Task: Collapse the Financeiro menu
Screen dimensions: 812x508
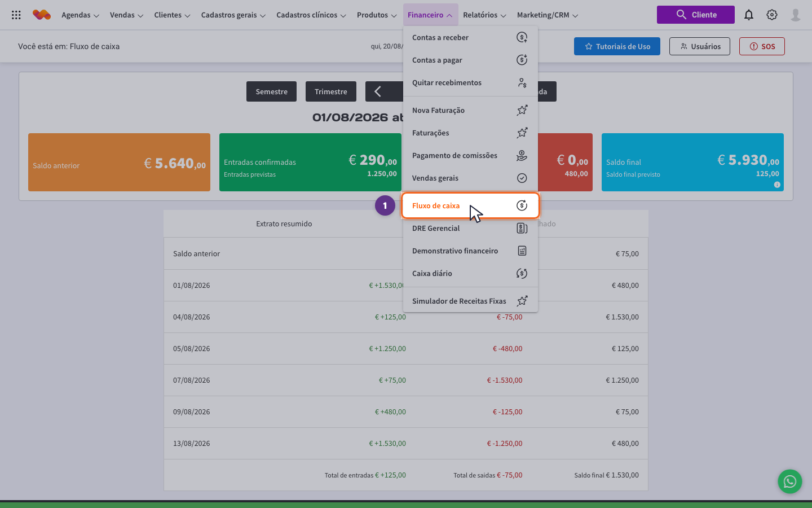Action: [x=430, y=15]
